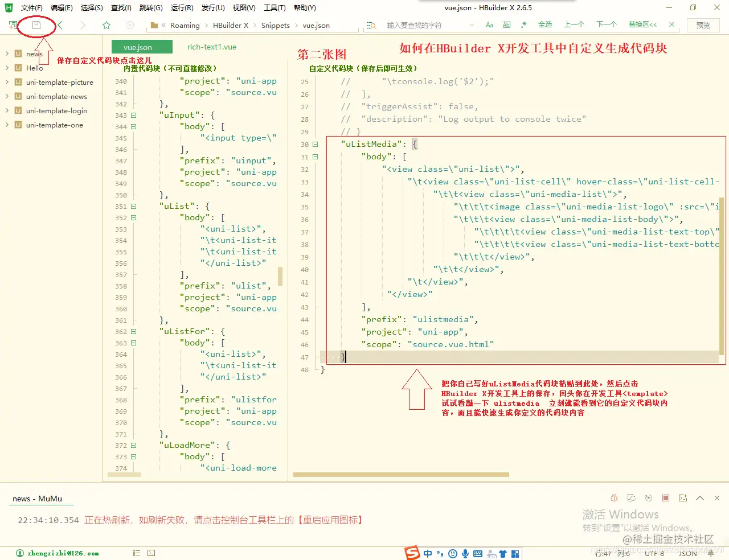Screen dimensions: 729x560
Task: Switch to rich-text1.vue tab
Action: 212,47
